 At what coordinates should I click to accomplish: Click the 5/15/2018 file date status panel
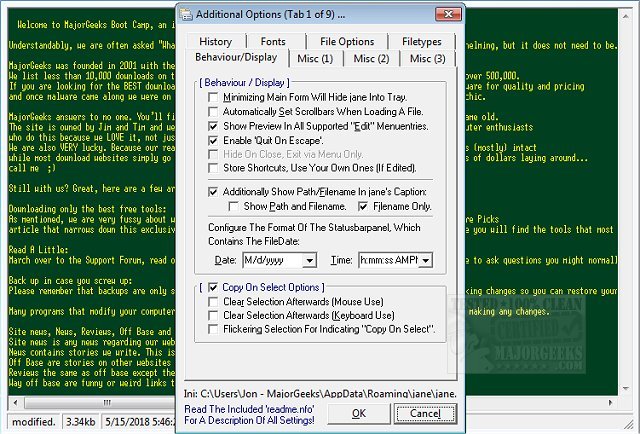(x=139, y=422)
